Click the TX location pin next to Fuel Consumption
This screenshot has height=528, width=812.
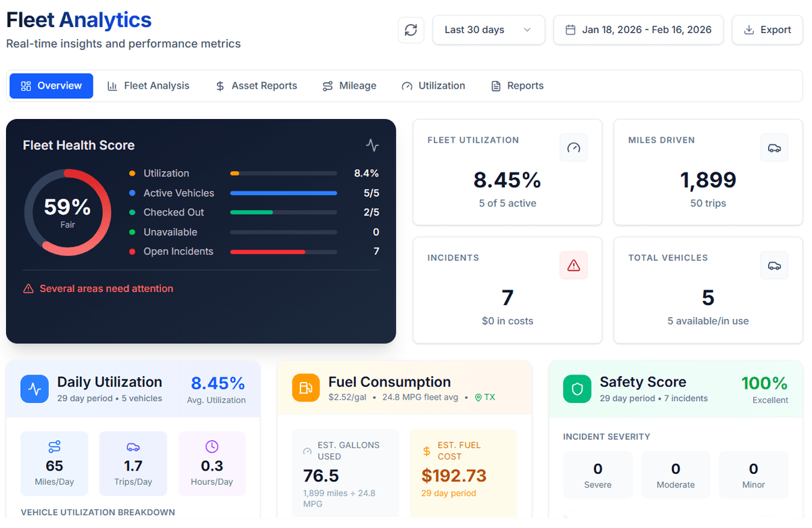tap(478, 398)
